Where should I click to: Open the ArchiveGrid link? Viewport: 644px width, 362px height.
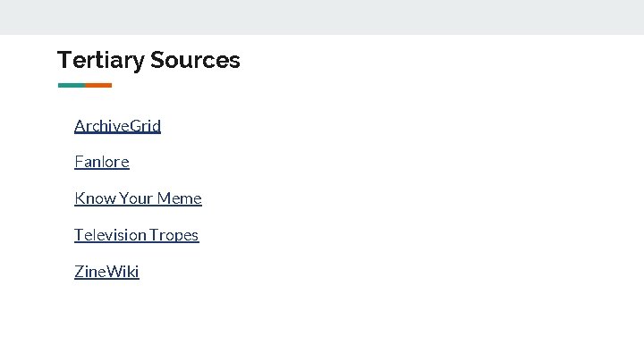pos(117,125)
